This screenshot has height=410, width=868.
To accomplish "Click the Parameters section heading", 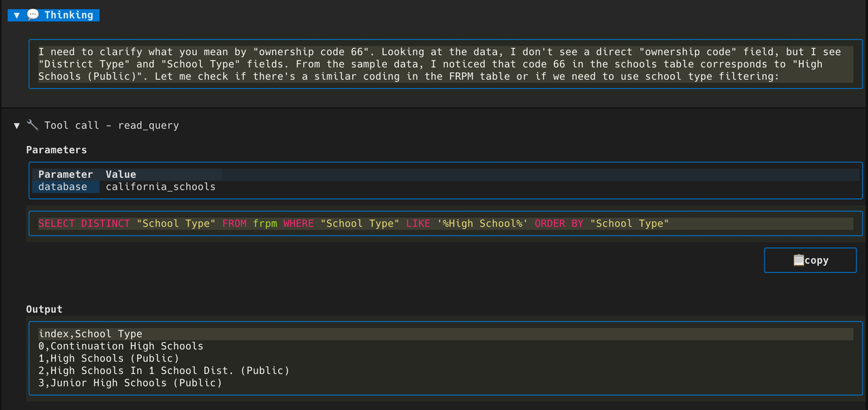I will tap(56, 150).
